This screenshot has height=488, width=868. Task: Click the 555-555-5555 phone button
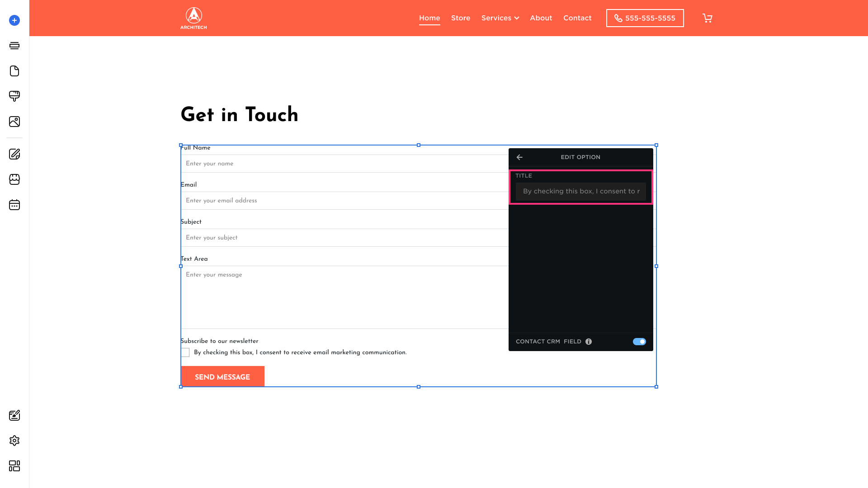(x=645, y=18)
